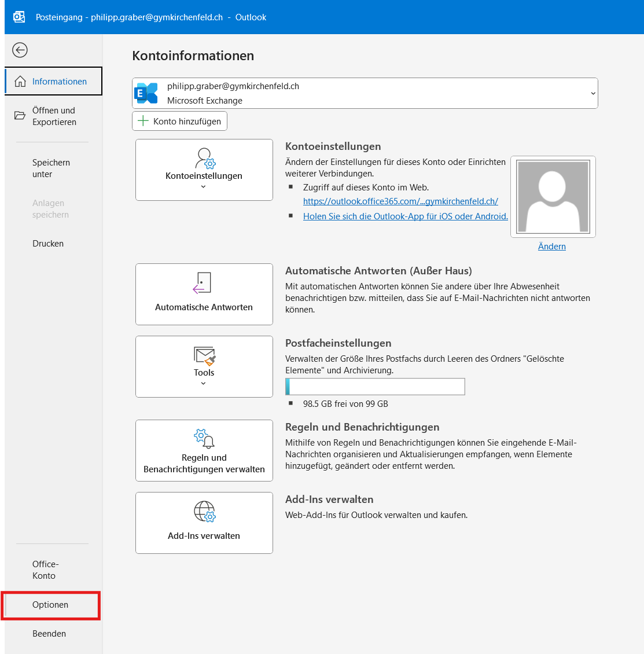This screenshot has height=654, width=644.
Task: Click the Postfacheinstellungen heading
Action: [338, 343]
